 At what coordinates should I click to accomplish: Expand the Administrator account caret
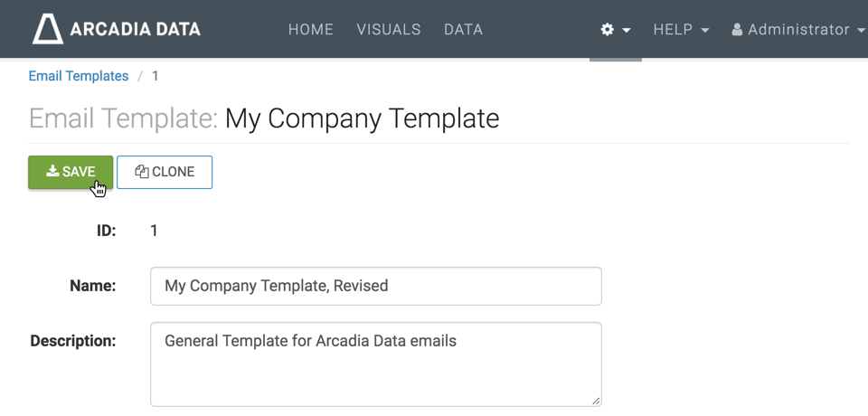[x=859, y=30]
